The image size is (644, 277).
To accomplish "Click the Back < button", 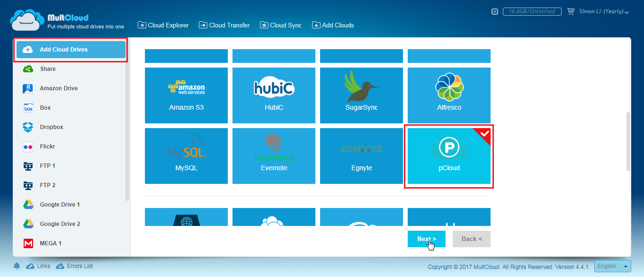I will 472,239.
